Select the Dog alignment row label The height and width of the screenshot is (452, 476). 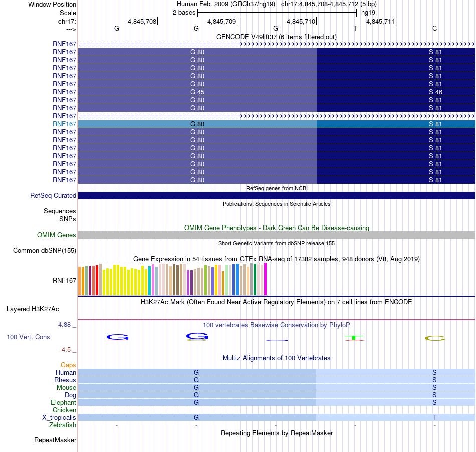(70, 395)
